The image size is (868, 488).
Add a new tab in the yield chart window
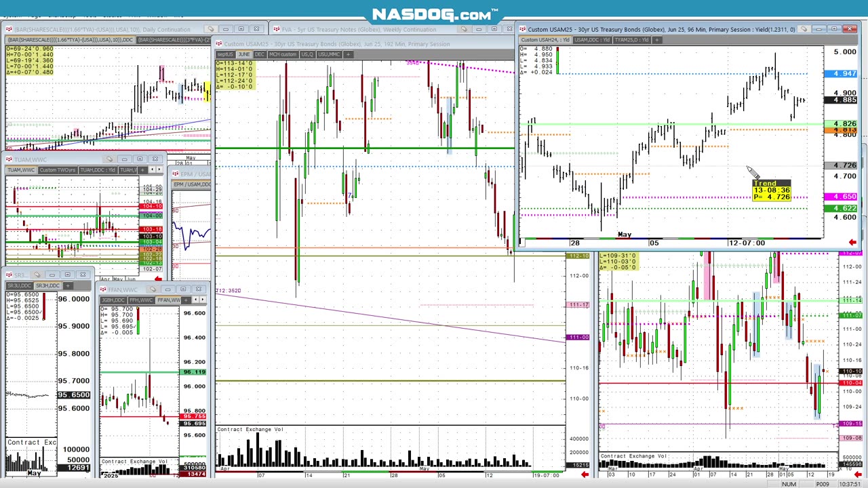click(656, 40)
